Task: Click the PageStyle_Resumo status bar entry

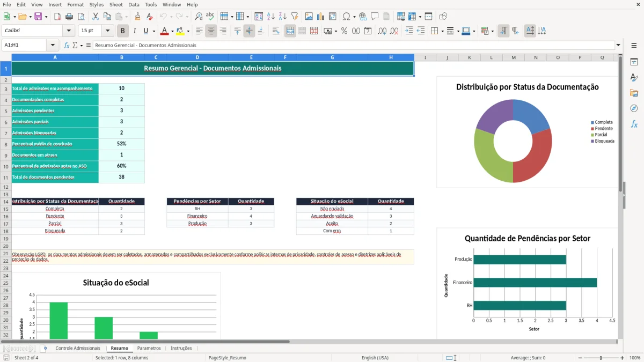Action: (x=228, y=358)
